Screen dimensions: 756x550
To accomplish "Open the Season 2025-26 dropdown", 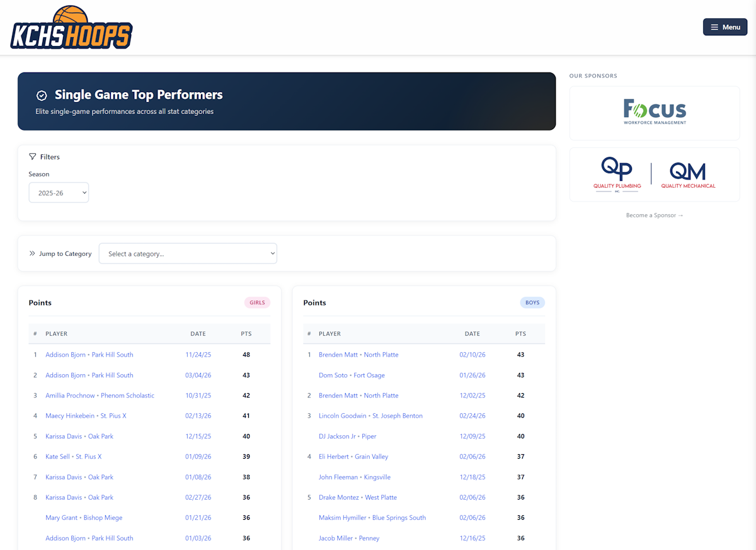I will (x=59, y=193).
